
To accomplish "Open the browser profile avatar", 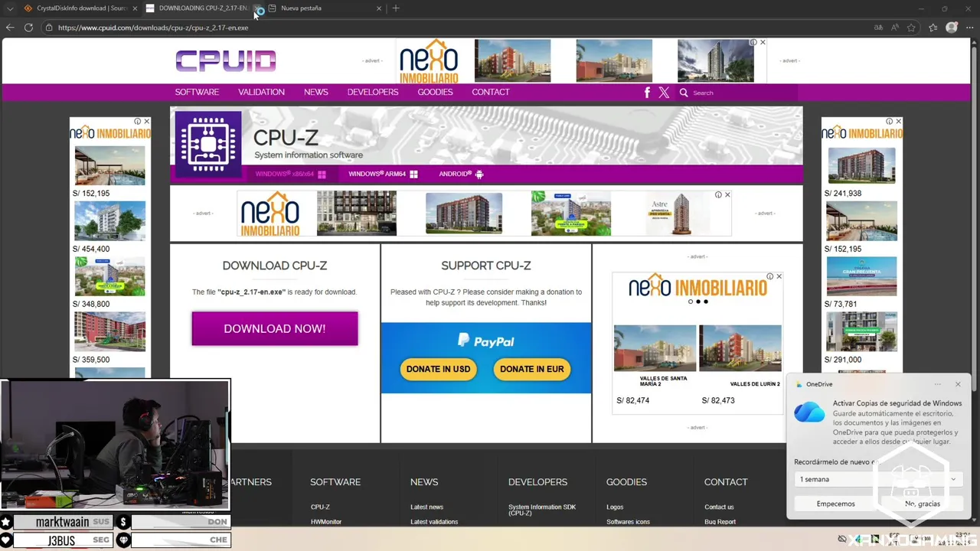I will 952,28.
